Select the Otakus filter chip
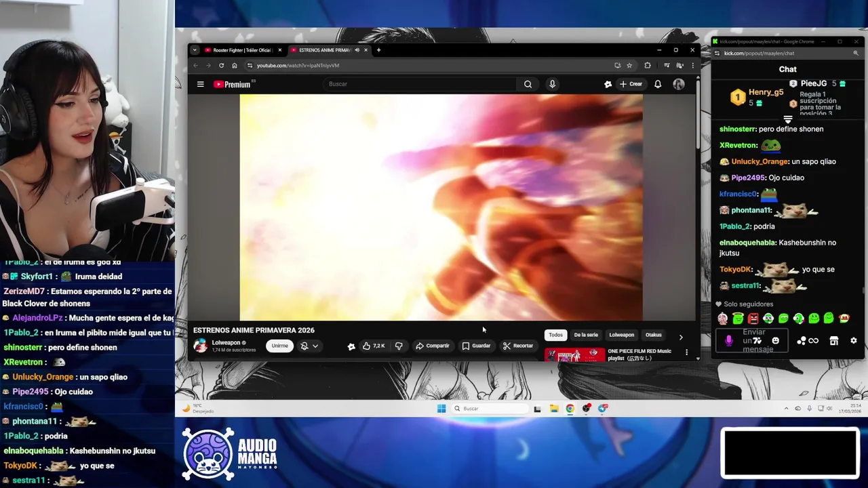This screenshot has width=868, height=488. [653, 335]
